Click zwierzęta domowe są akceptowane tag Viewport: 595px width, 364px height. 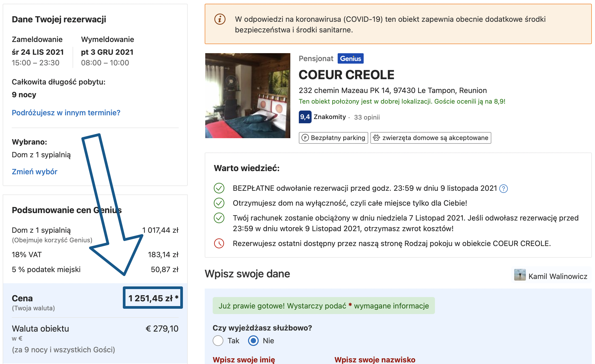431,138
